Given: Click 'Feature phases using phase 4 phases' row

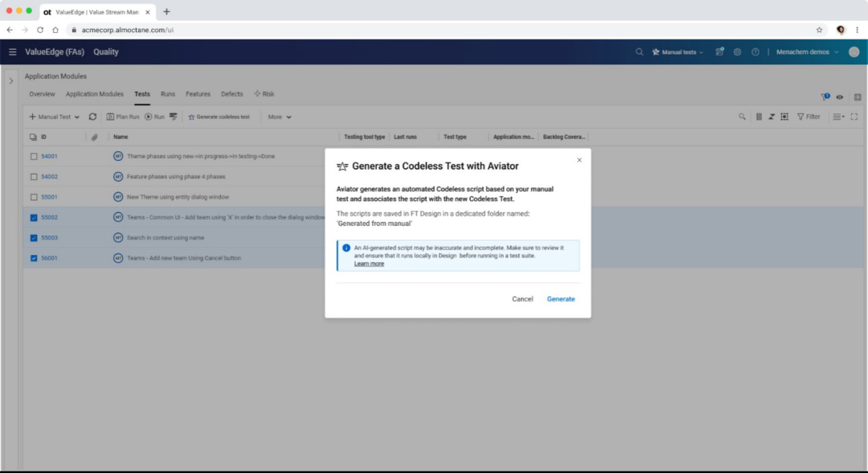Looking at the screenshot, I should pyautogui.click(x=176, y=177).
